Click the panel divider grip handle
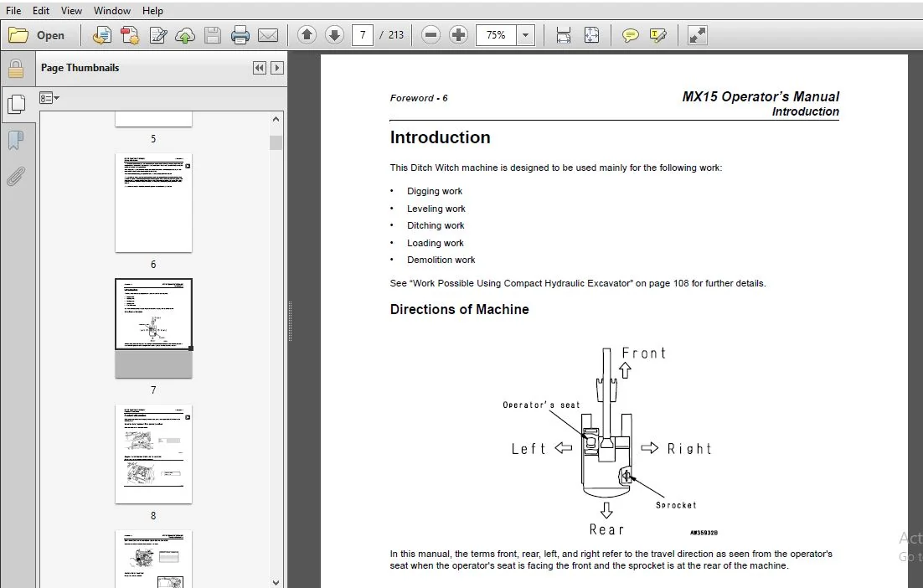The image size is (923, 588). pos(290,321)
